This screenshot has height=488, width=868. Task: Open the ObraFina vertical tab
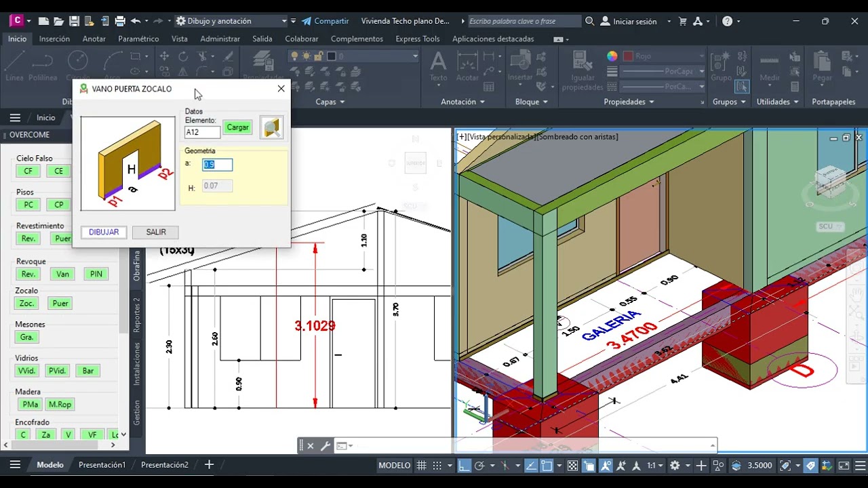point(136,266)
